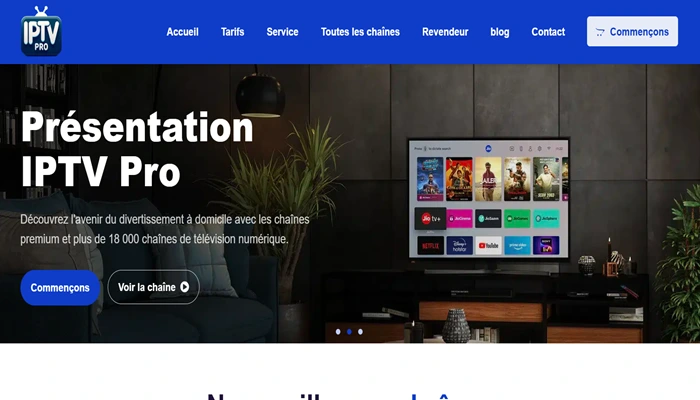The image size is (700, 400).
Task: Select the first carousel slide dot
Action: [x=338, y=331]
